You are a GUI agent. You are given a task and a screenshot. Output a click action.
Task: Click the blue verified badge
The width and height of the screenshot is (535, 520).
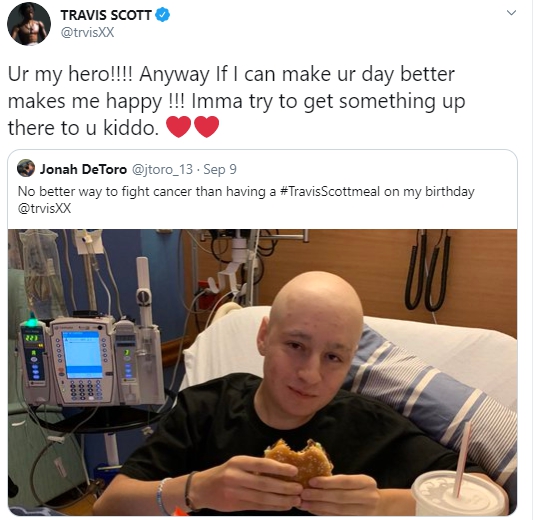tap(163, 15)
